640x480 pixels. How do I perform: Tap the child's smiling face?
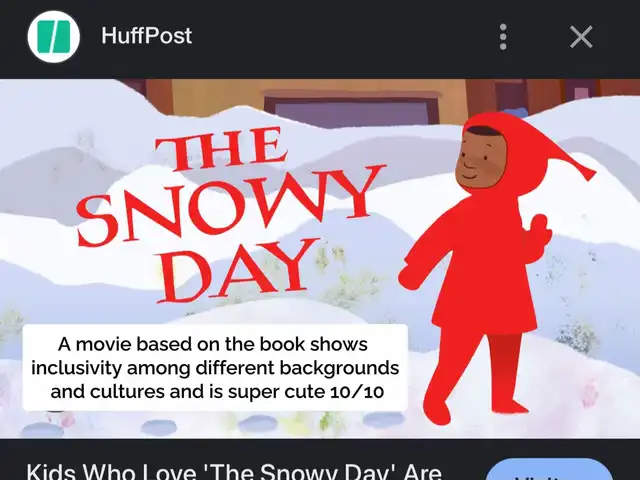(480, 159)
